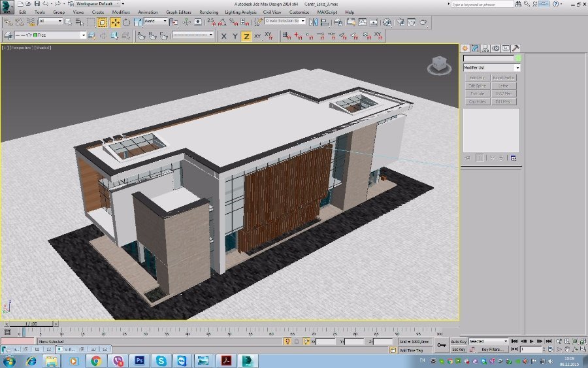
Task: Click the Key Filters button
Action: point(495,350)
